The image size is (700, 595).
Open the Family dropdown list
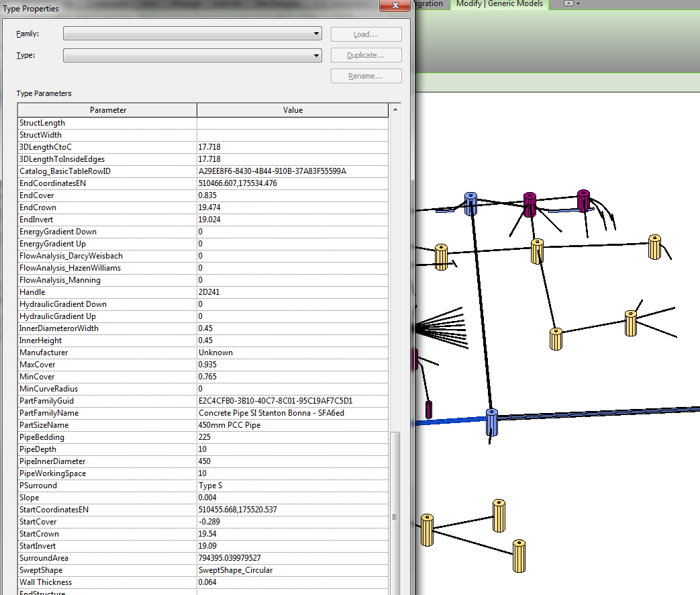coord(193,34)
